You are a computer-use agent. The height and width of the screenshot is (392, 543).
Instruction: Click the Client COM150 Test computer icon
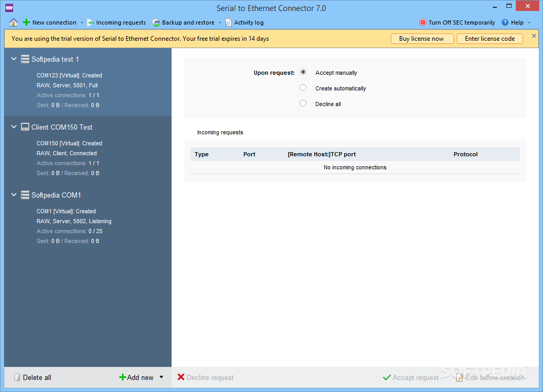(25, 127)
